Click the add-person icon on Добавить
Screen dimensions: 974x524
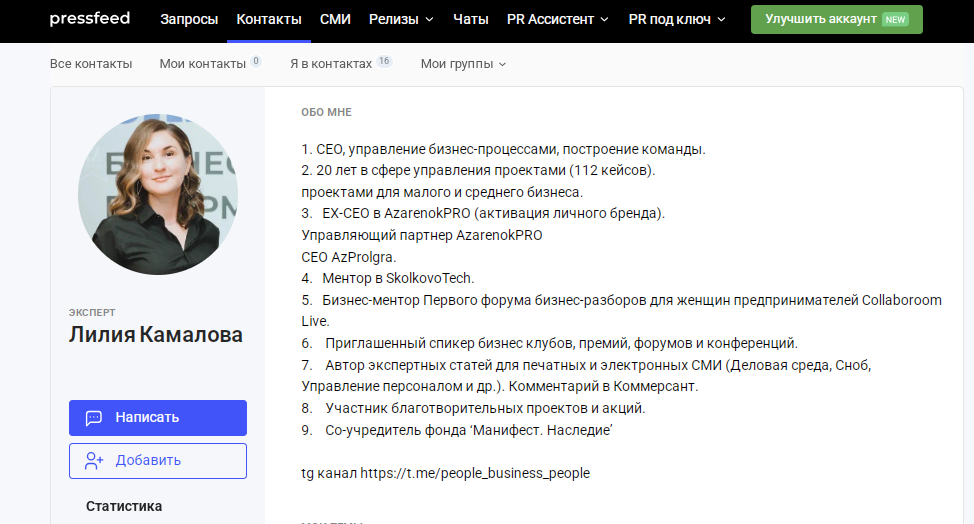pos(94,461)
